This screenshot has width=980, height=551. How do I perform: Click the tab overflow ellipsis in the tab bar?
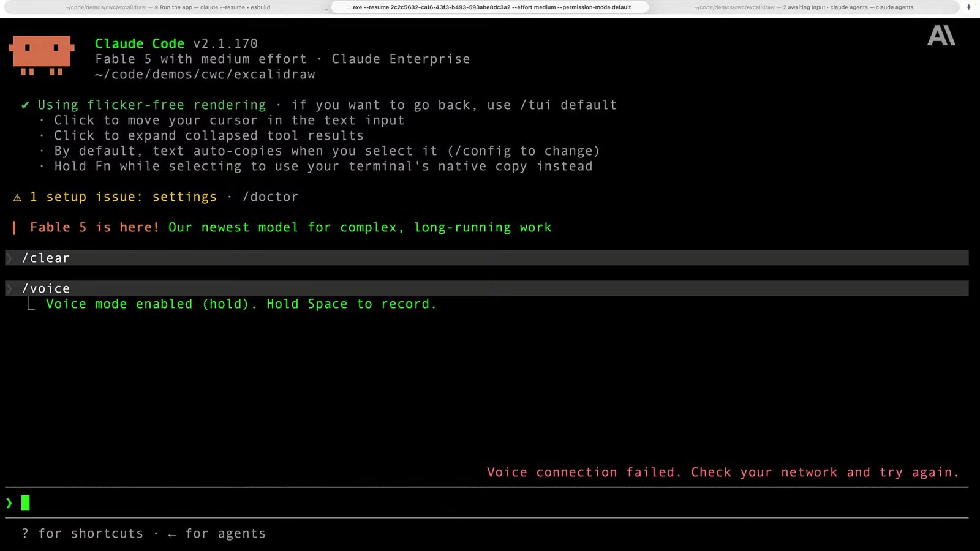pos(325,8)
